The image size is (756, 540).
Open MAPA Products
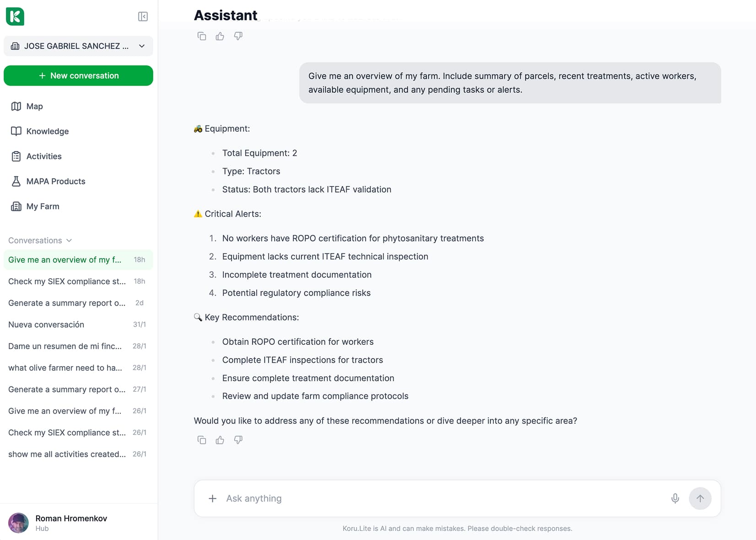[x=55, y=181]
